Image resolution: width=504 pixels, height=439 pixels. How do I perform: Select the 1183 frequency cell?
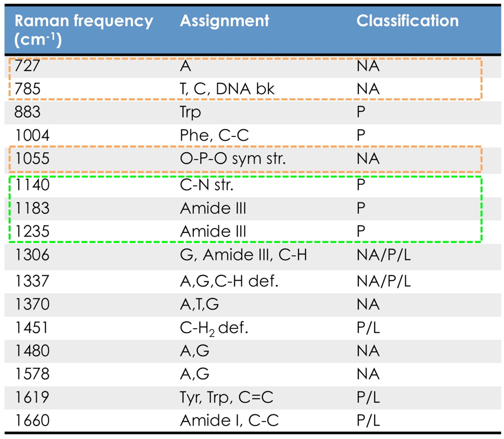[32, 208]
